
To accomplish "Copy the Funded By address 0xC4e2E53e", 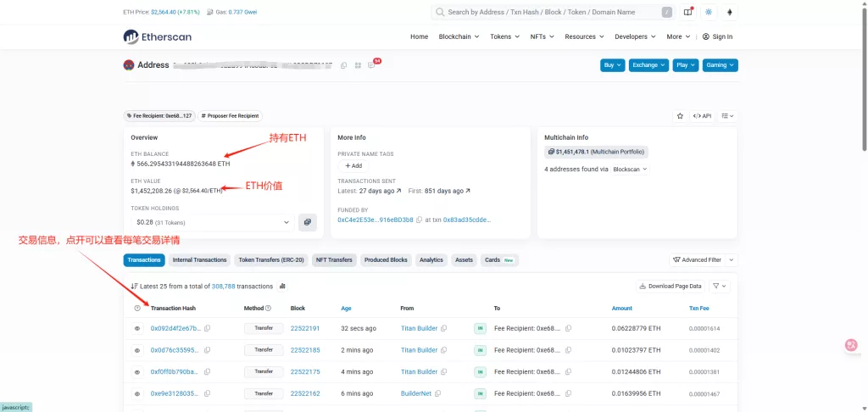I will point(419,220).
